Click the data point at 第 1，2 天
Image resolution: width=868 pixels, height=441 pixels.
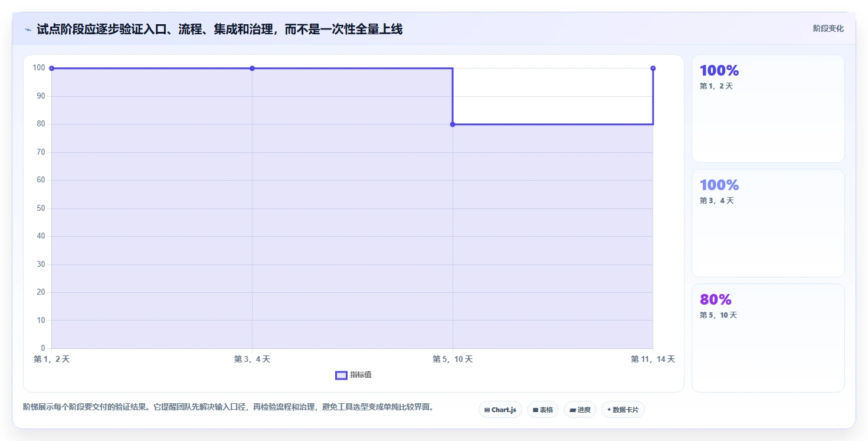click(x=52, y=68)
